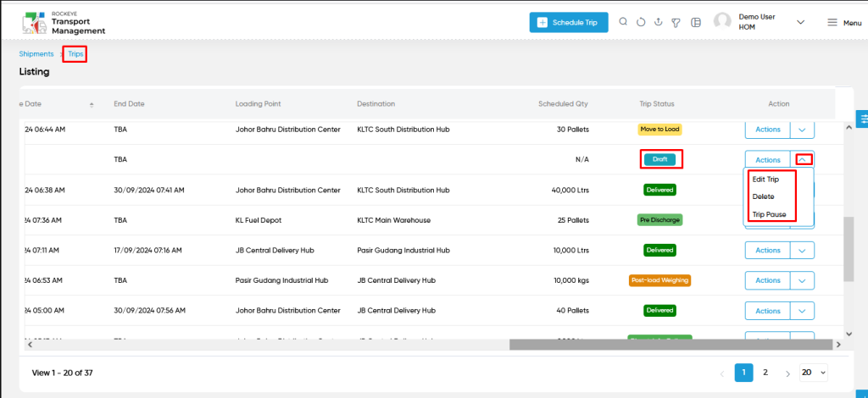Open the blue side-panel settings icon
The width and height of the screenshot is (868, 398).
click(x=862, y=119)
